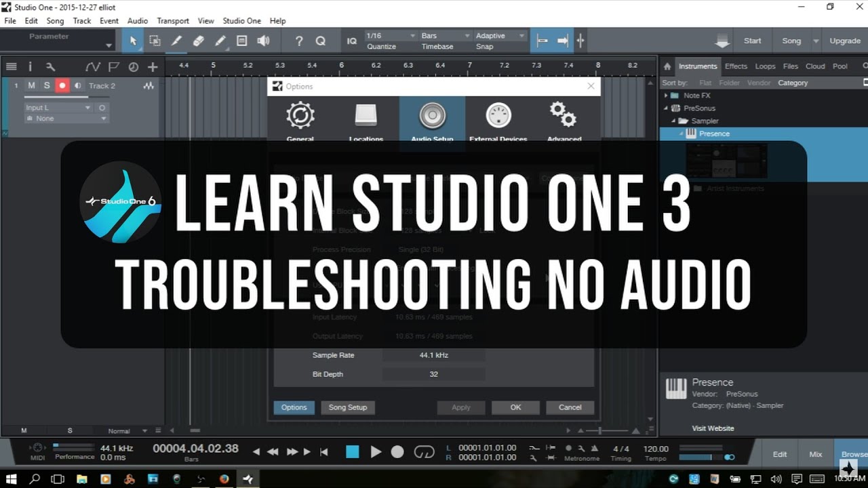
Task: Open the tempo track clock icon
Action: (133, 66)
